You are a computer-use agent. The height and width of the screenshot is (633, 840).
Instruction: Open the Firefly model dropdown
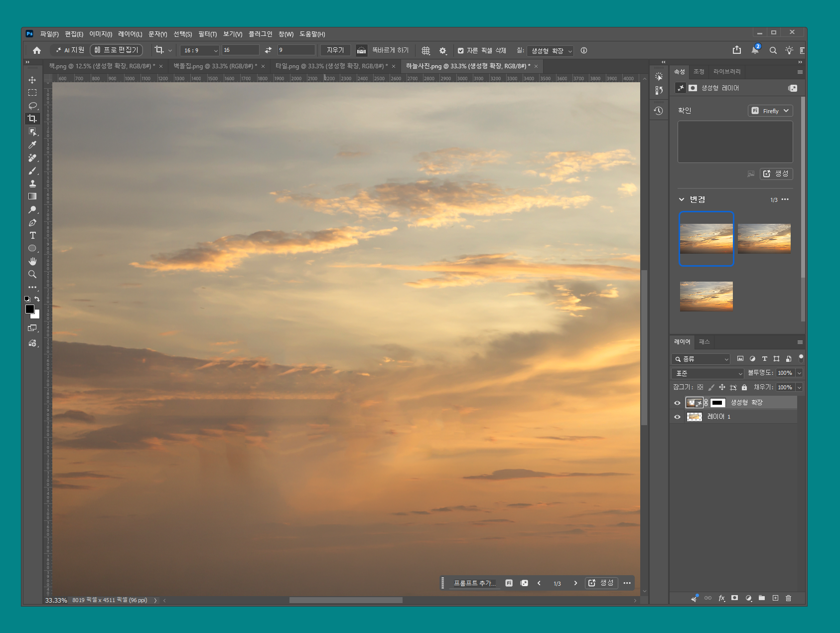[x=770, y=111]
